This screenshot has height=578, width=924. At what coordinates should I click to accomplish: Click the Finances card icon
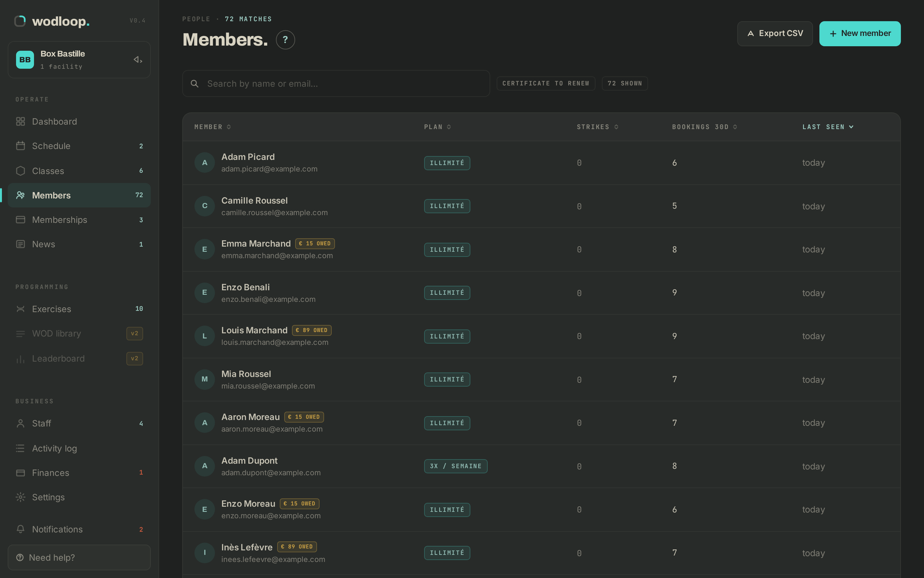click(21, 473)
